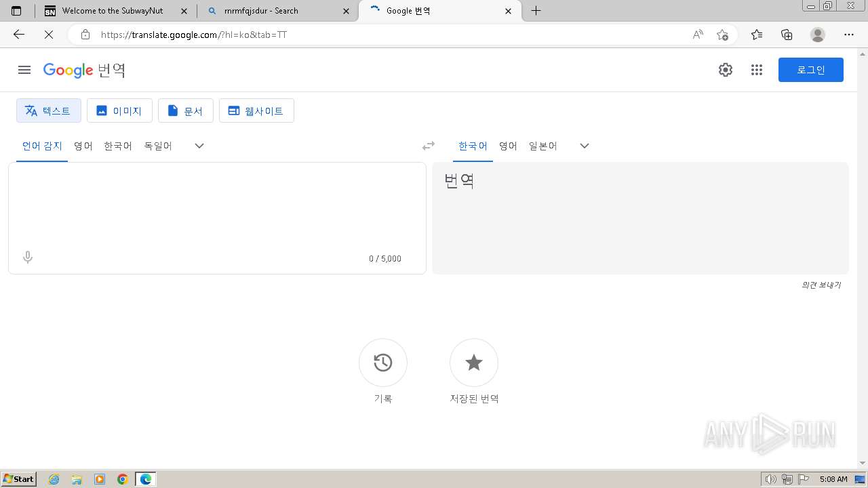Select the 텍스트 translation mode

(x=49, y=110)
